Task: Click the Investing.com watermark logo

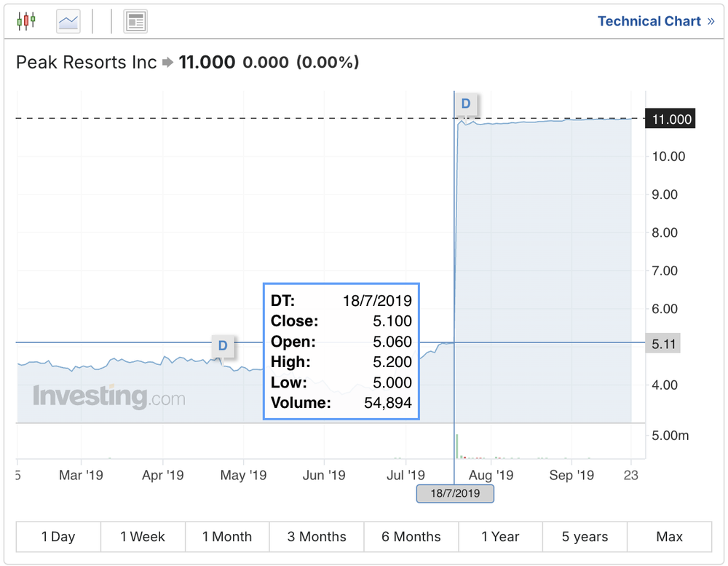Action: point(109,397)
